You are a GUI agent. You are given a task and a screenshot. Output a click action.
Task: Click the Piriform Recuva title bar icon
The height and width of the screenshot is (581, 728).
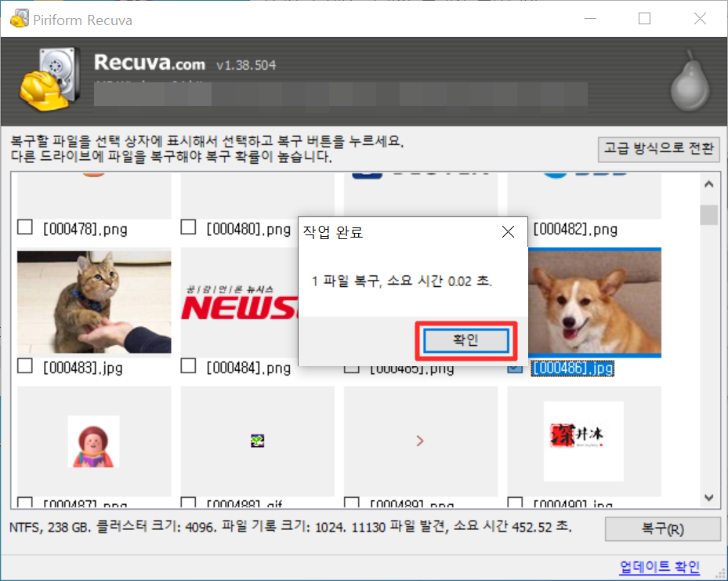pyautogui.click(x=19, y=19)
